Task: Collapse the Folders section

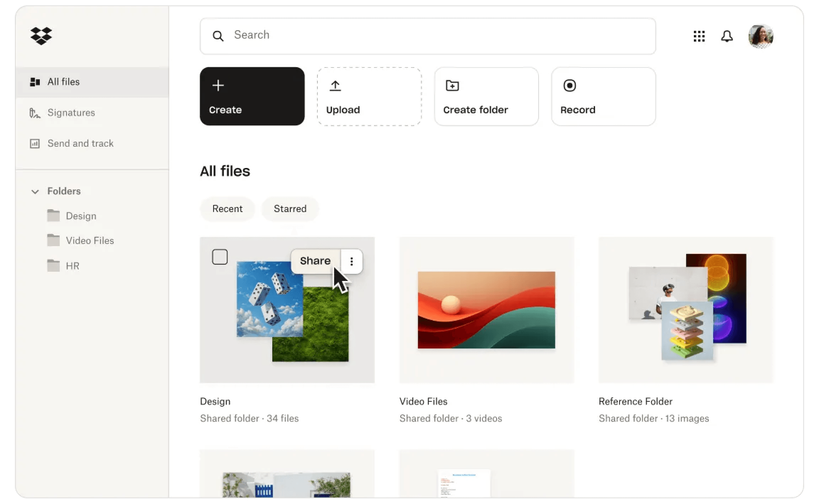Action: 35,191
